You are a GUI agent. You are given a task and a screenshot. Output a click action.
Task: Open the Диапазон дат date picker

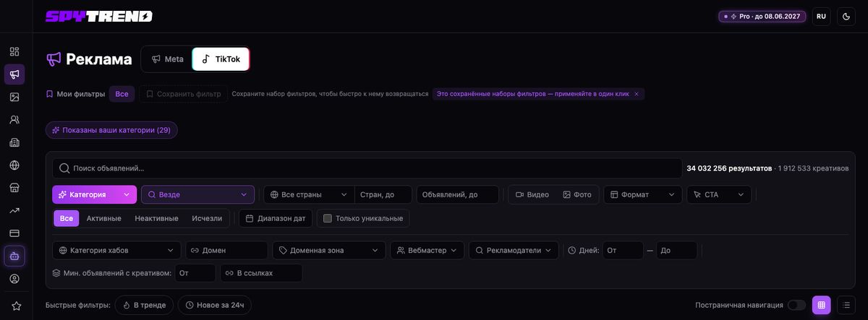(x=276, y=218)
